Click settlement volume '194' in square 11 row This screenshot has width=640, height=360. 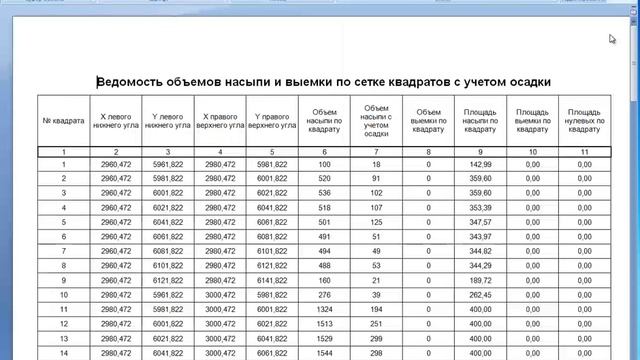[x=376, y=309]
